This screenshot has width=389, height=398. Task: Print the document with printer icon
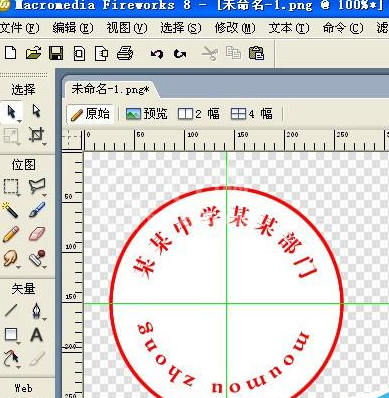[x=125, y=53]
